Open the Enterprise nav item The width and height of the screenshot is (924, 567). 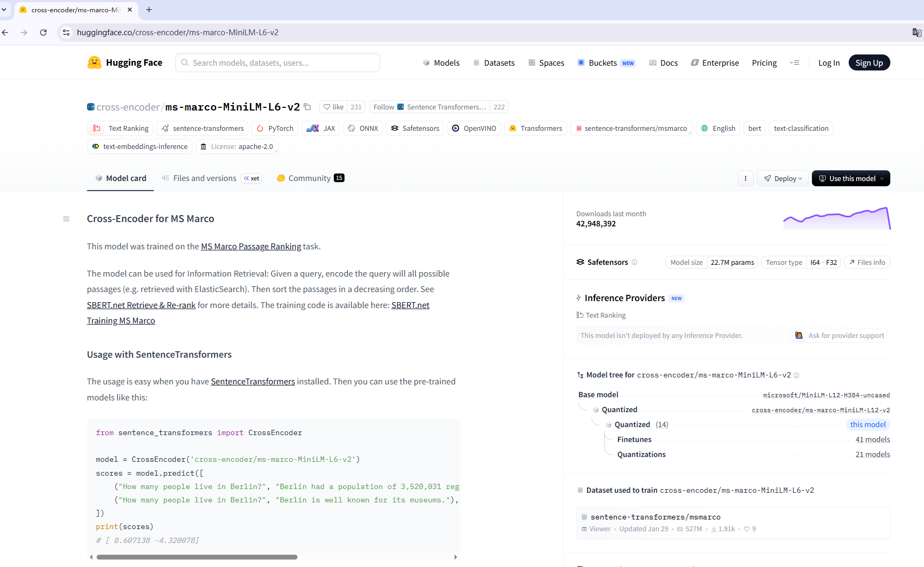[715, 63]
